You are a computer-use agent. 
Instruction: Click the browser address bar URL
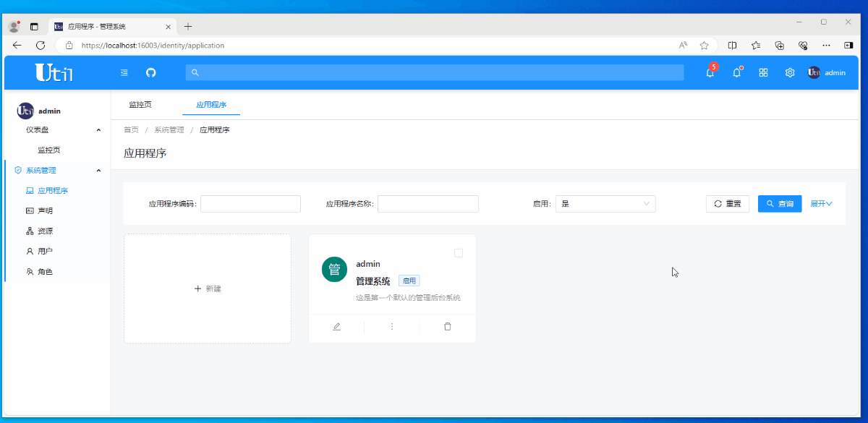coord(153,45)
